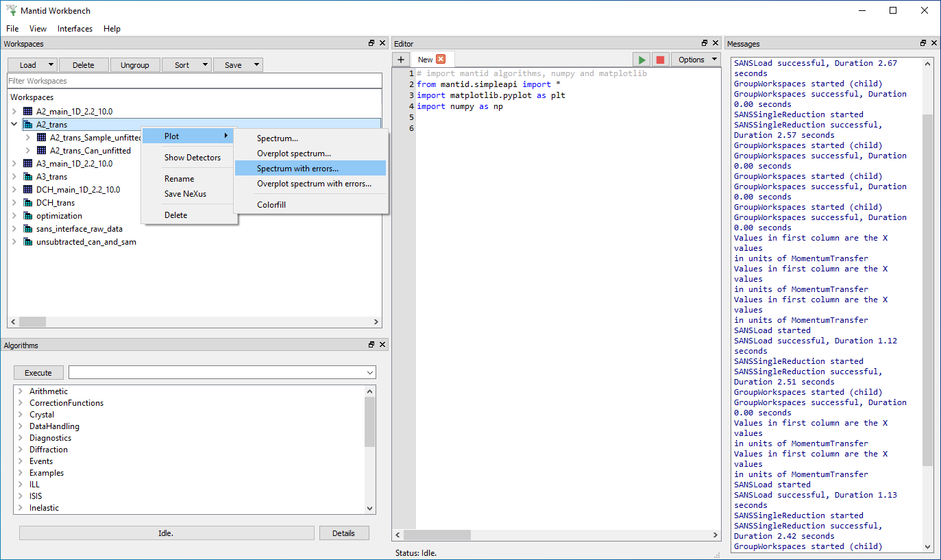This screenshot has height=560, width=941.
Task: Float the Workspaces panel using its undock icon
Action: [x=371, y=43]
